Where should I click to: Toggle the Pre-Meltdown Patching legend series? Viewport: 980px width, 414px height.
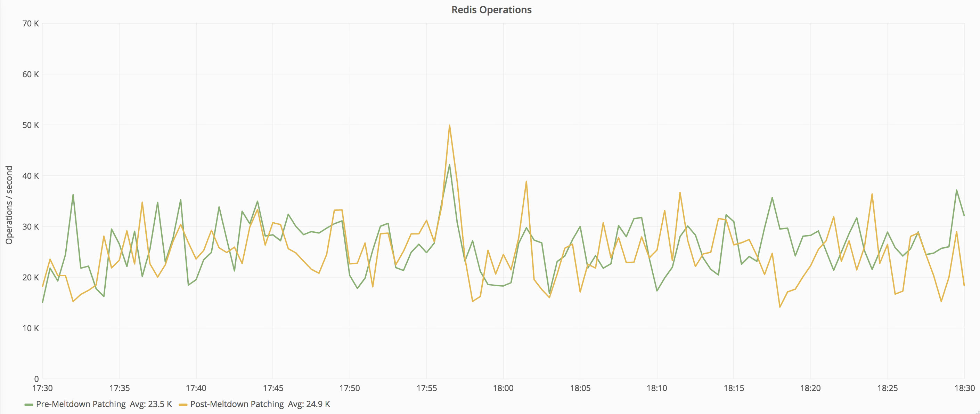pos(81,404)
